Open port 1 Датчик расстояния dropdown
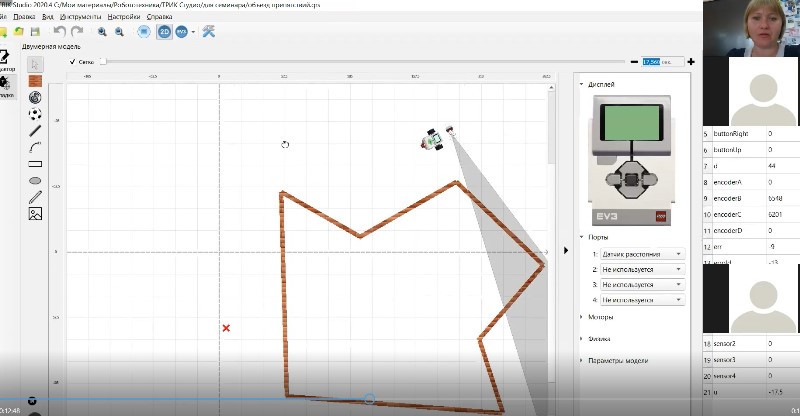Image resolution: width=800 pixels, height=416 pixels. pos(640,254)
